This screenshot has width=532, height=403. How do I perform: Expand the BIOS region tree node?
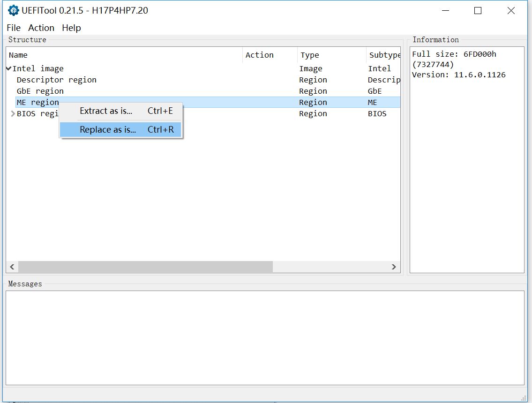pos(13,114)
